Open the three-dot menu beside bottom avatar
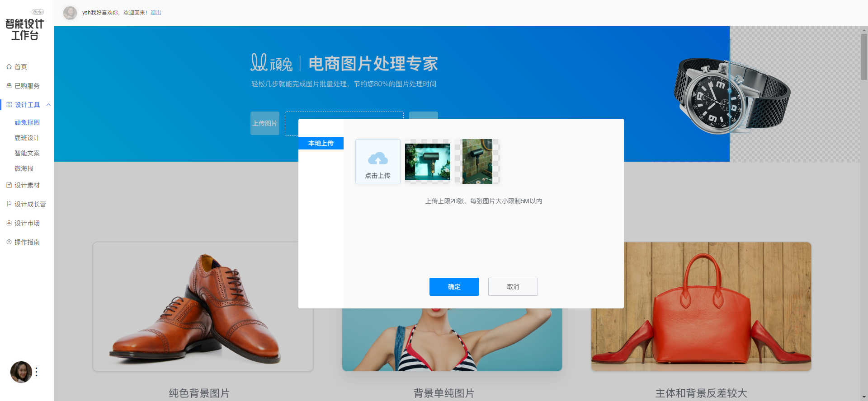Image resolution: width=868 pixels, height=401 pixels. 37,372
